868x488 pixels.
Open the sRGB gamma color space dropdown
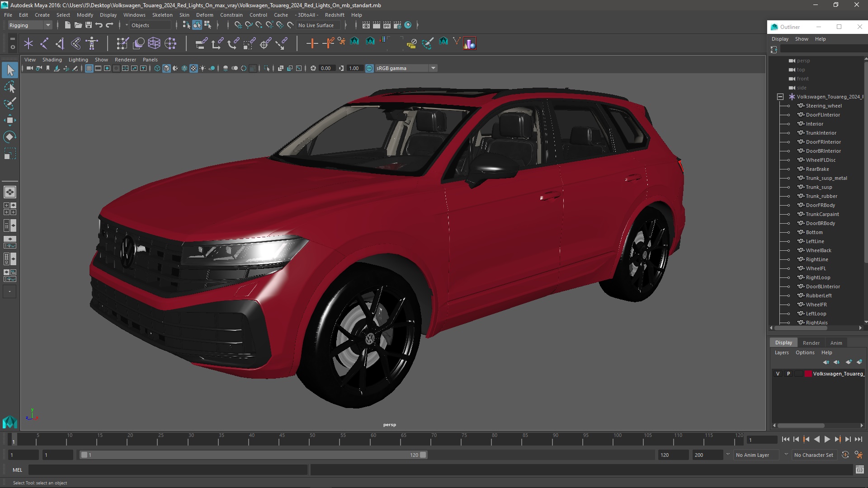(x=433, y=68)
